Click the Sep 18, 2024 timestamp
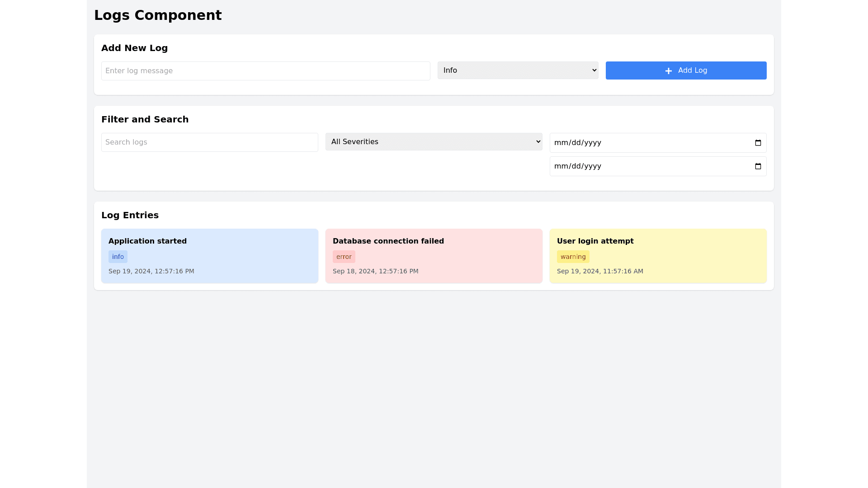 [375, 271]
